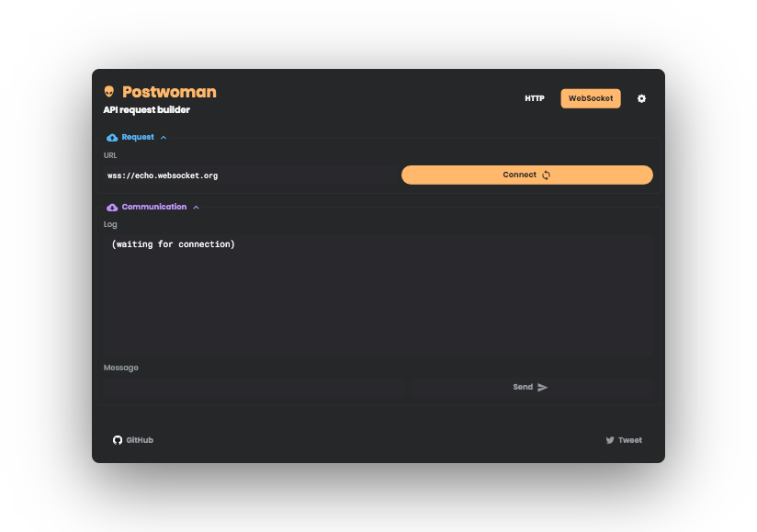Screen dimensions: 757x532
Task: Focus the WebSocket URL input field
Action: point(251,175)
